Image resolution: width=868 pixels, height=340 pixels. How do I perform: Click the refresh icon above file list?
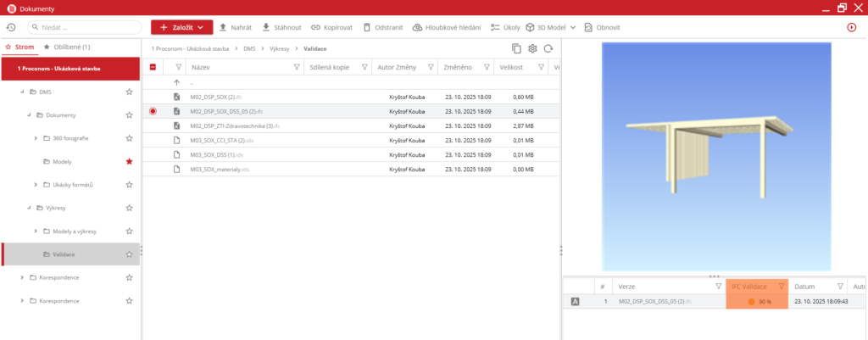pyautogui.click(x=548, y=48)
